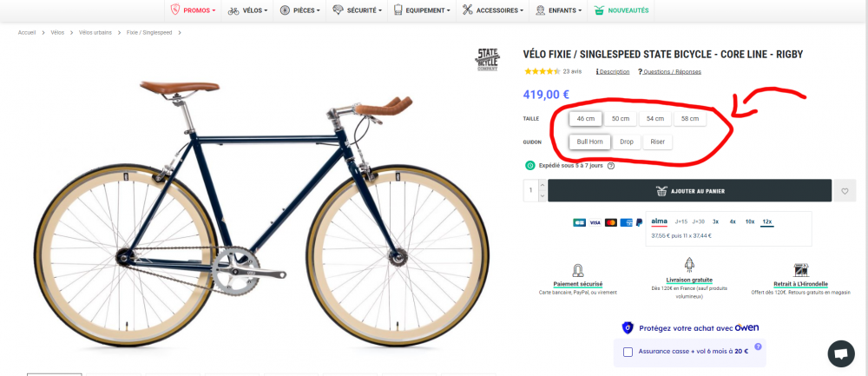
Task: Increase quantity with the up arrow
Action: 542,185
